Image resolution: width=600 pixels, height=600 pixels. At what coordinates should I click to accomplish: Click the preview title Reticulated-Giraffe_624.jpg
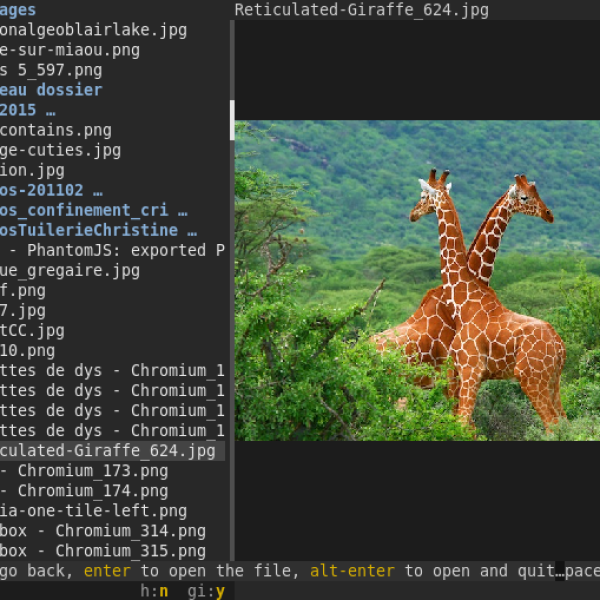click(361, 10)
